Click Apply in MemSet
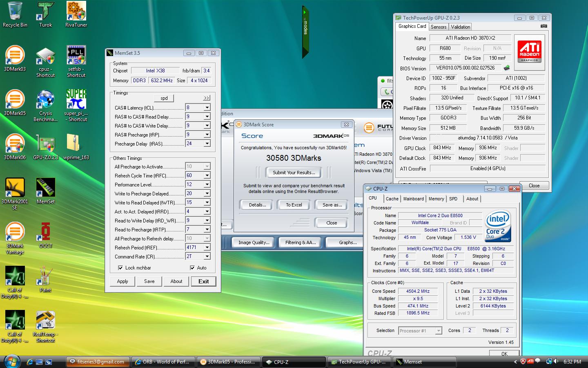The height and width of the screenshot is (368, 588). [122, 281]
